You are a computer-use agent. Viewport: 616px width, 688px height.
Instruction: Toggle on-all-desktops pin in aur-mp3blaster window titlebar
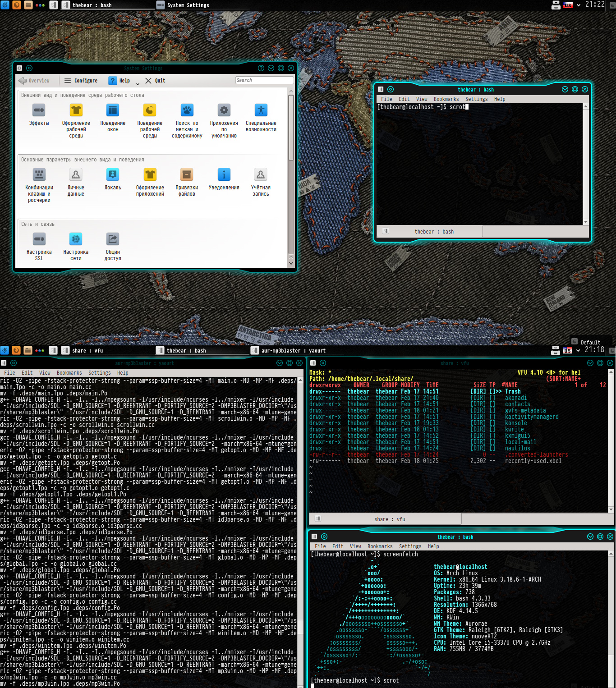(14, 363)
